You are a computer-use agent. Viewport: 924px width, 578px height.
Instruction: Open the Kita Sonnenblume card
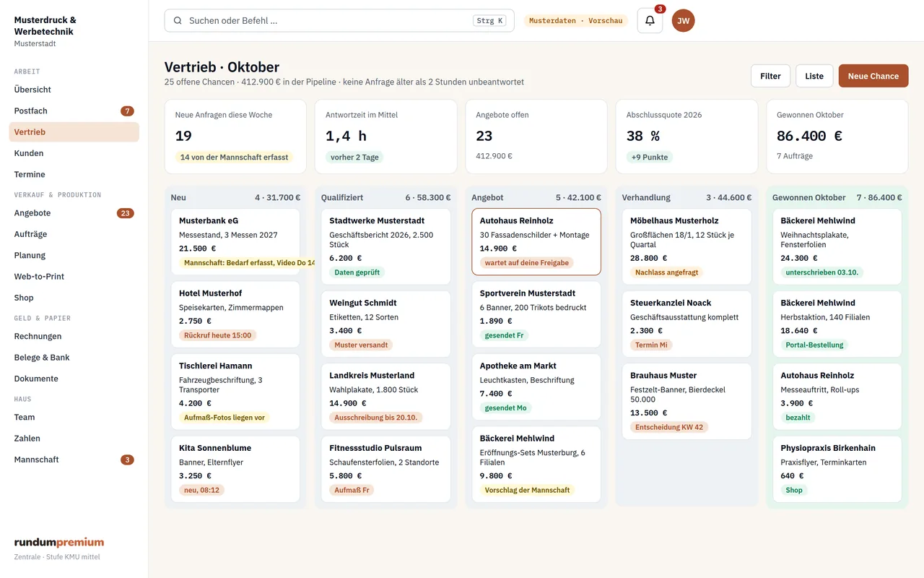[x=235, y=469]
